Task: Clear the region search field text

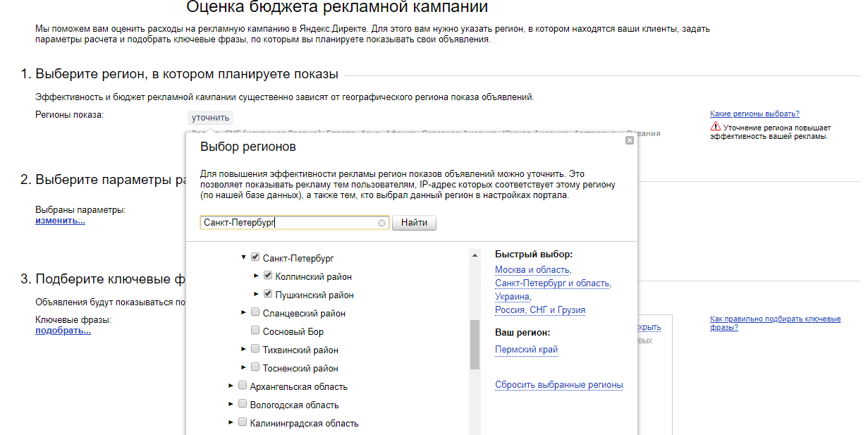Action: click(381, 223)
